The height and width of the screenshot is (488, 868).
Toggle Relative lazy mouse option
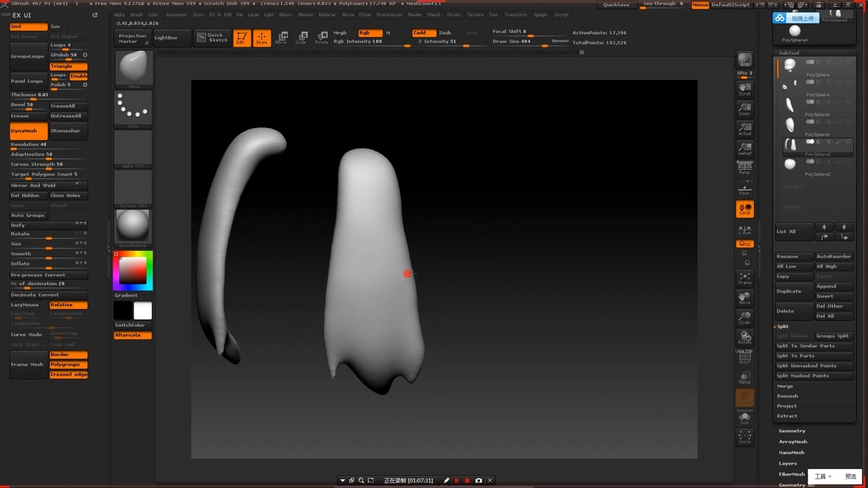[x=68, y=305]
